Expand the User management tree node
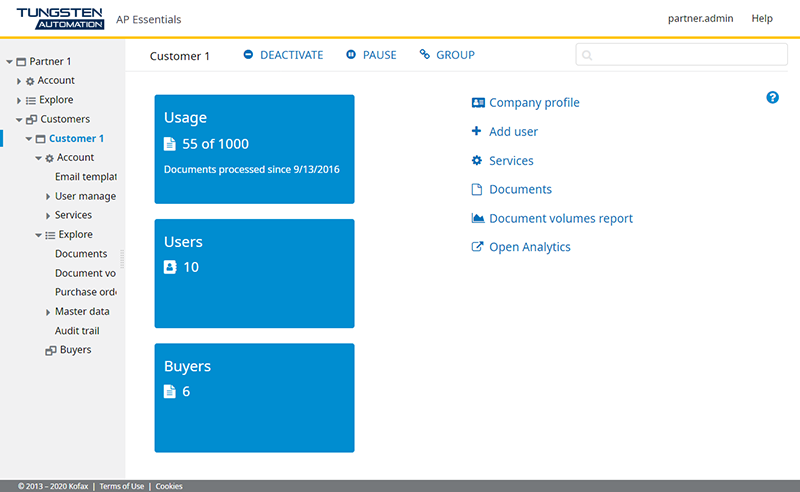 (48, 197)
